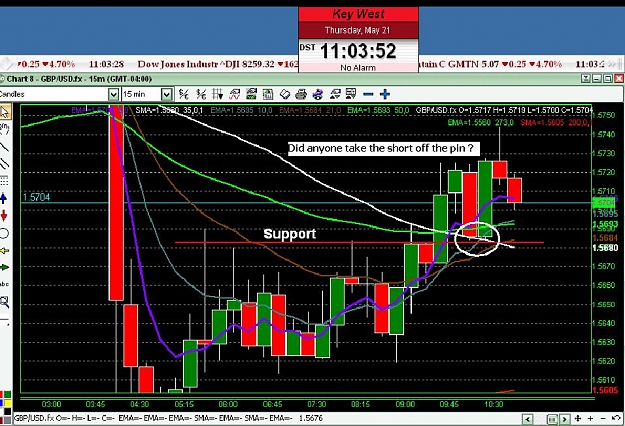Open the 15 min timeframe dropdown
Viewport: 625px width, 426px height.
[x=167, y=94]
